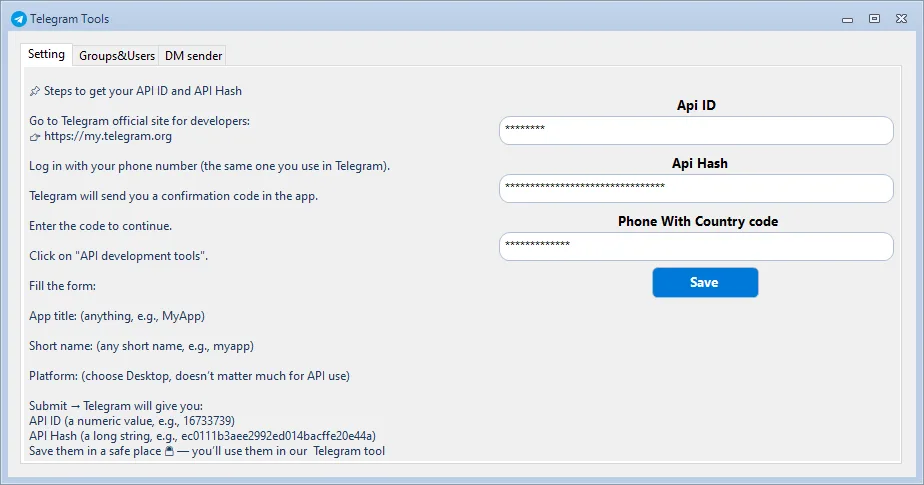Image resolution: width=924 pixels, height=485 pixels.
Task: Maximize the Telegram Tools window
Action: pos(874,18)
